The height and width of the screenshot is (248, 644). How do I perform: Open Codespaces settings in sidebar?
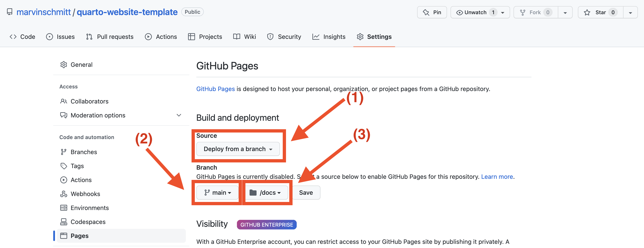click(121, 222)
